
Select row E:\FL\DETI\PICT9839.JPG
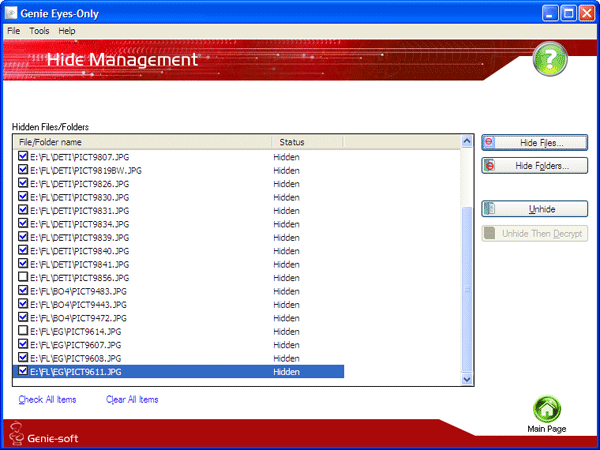tap(178, 237)
